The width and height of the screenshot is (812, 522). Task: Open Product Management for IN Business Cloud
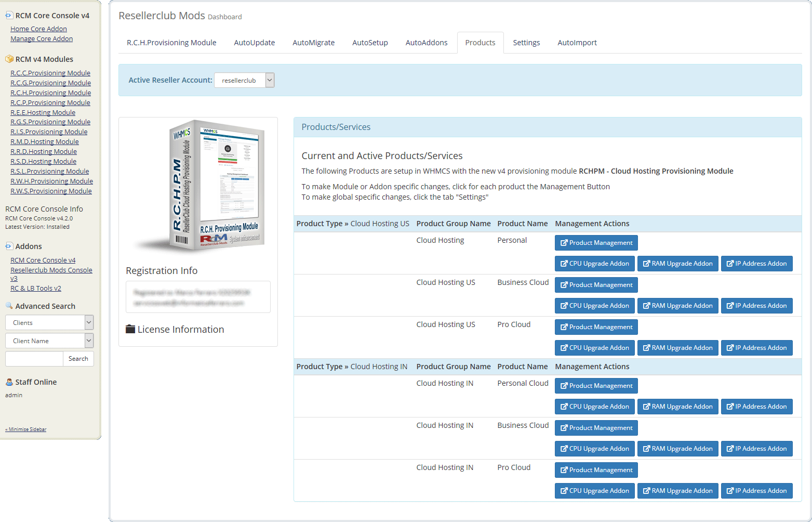pos(596,428)
